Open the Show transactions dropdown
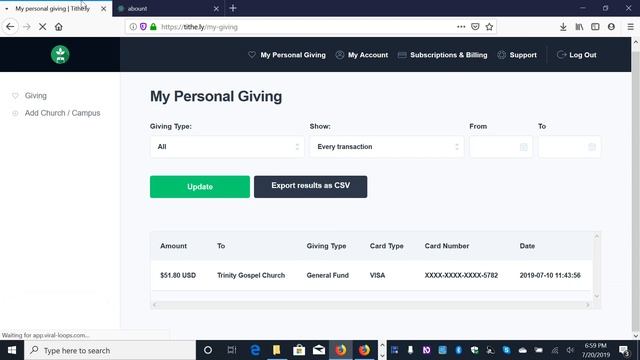This screenshot has height=360, width=640. click(387, 147)
